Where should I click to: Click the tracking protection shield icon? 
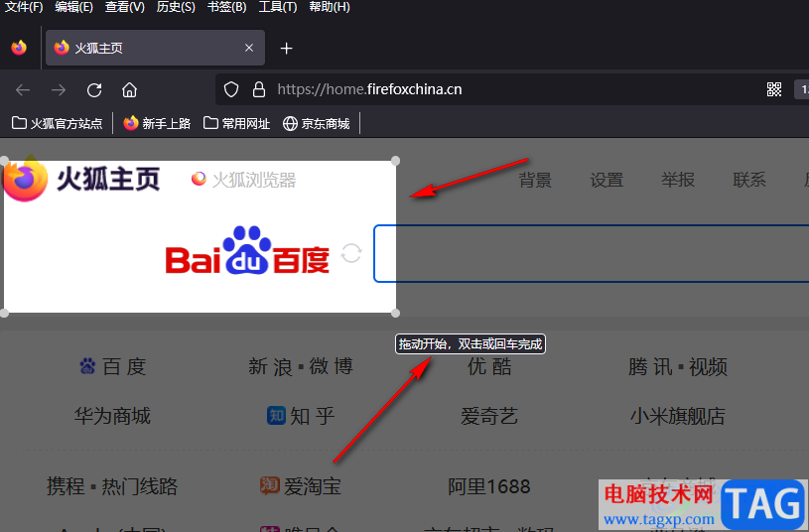[231, 89]
